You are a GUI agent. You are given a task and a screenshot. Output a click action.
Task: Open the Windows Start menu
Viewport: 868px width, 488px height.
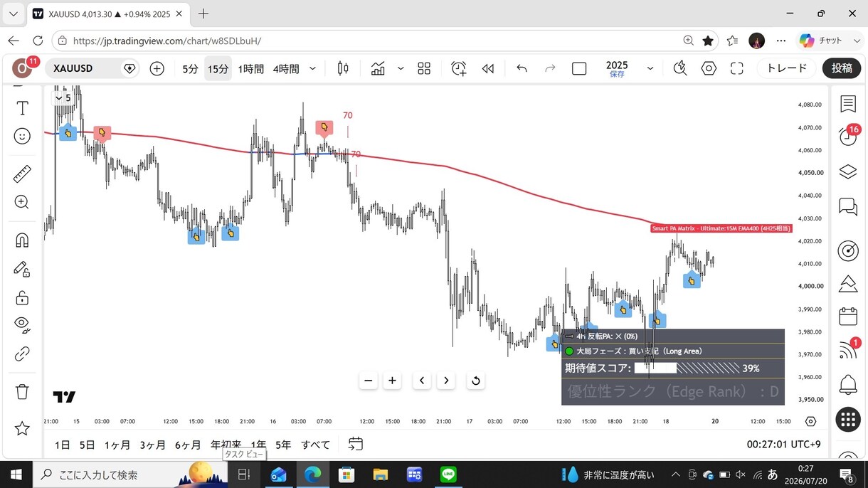pos(16,474)
